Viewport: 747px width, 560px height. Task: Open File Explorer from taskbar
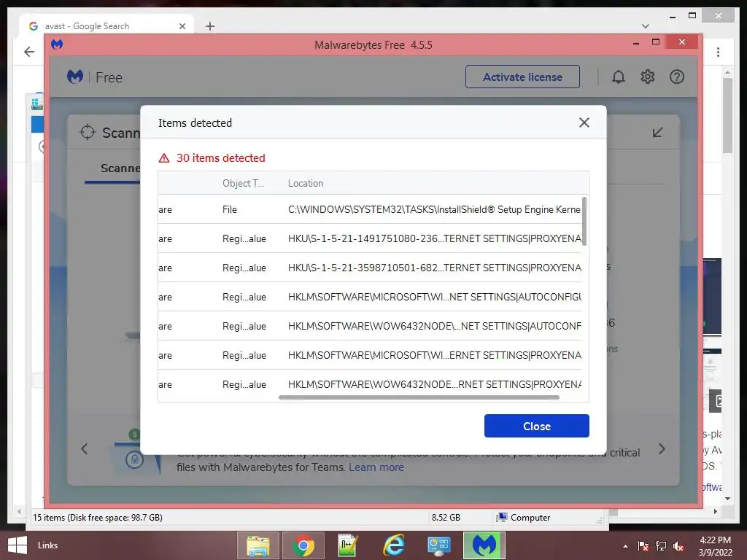pos(258,545)
